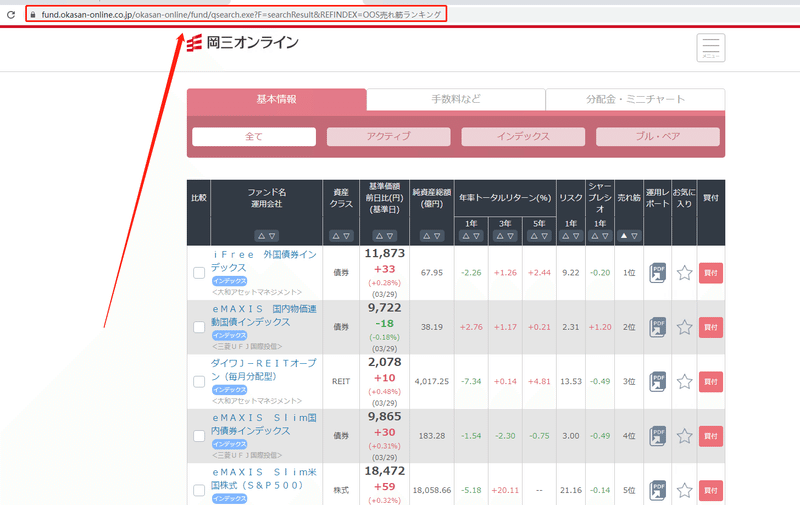Star the eMAXIS Slim米国株式 fund

(684, 490)
